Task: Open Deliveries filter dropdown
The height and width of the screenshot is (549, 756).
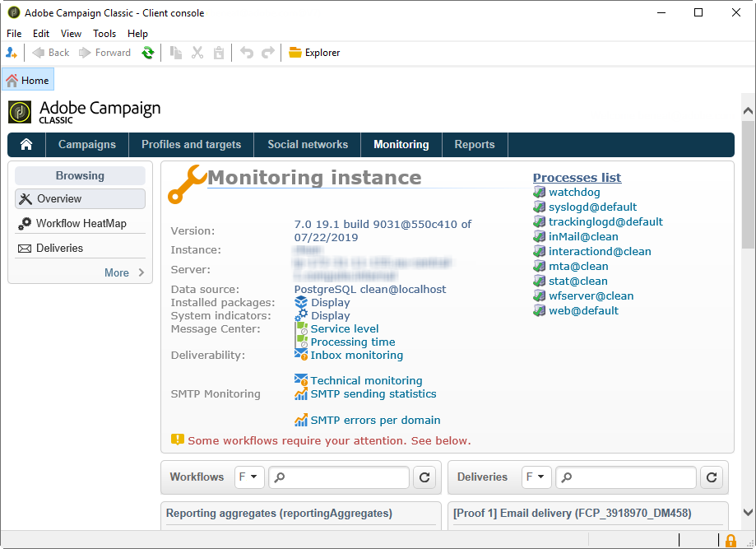Action: [x=536, y=477]
